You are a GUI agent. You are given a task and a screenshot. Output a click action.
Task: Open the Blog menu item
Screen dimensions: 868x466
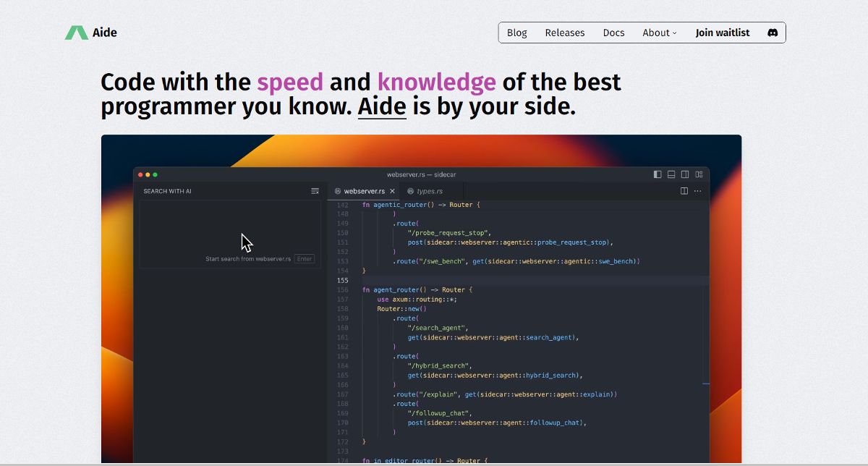pos(516,32)
